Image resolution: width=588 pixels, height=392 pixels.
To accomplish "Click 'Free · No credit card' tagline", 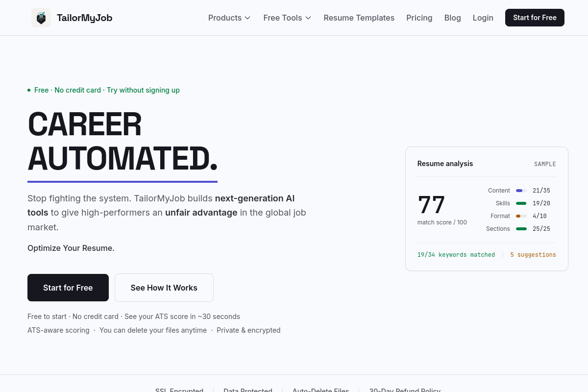I will click(x=107, y=90).
